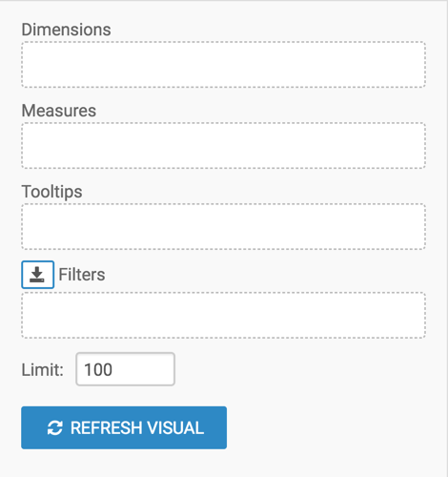The image size is (448, 477).
Task: Focus the dashed box under Measures
Action: click(224, 145)
